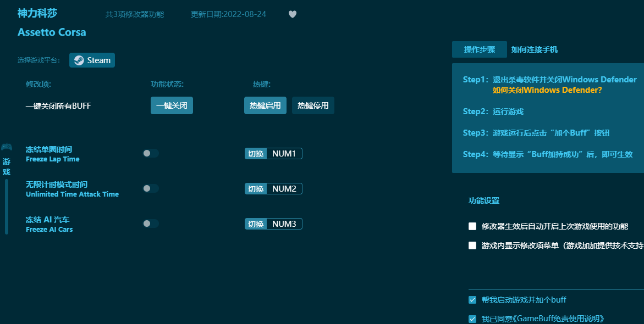The width and height of the screenshot is (644, 324).
Task: Toggle Freeze AI Cars switch
Action: coord(150,224)
